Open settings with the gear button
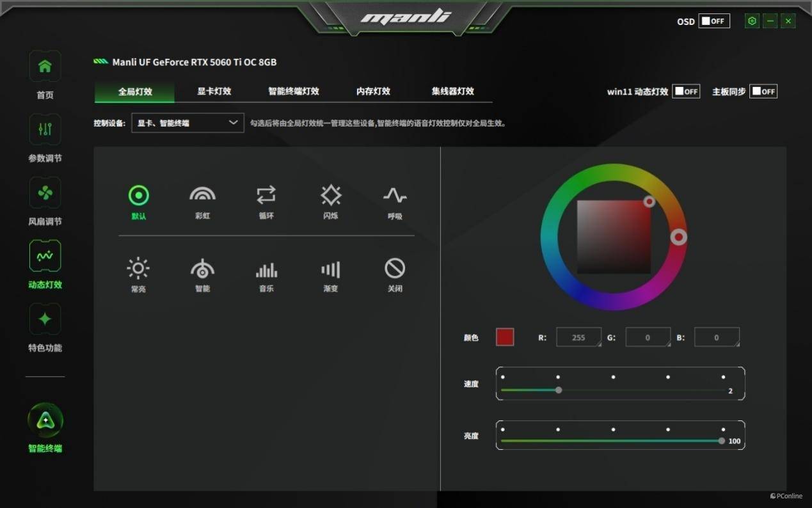Screen dimensions: 812x508 coord(752,21)
